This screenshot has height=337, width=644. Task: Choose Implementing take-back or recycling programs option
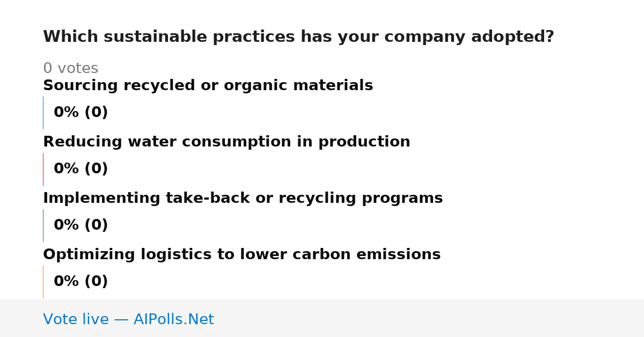[243, 198]
